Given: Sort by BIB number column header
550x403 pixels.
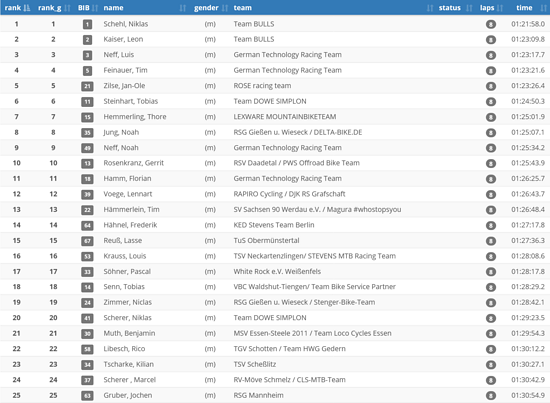Looking at the screenshot, I should point(87,8).
